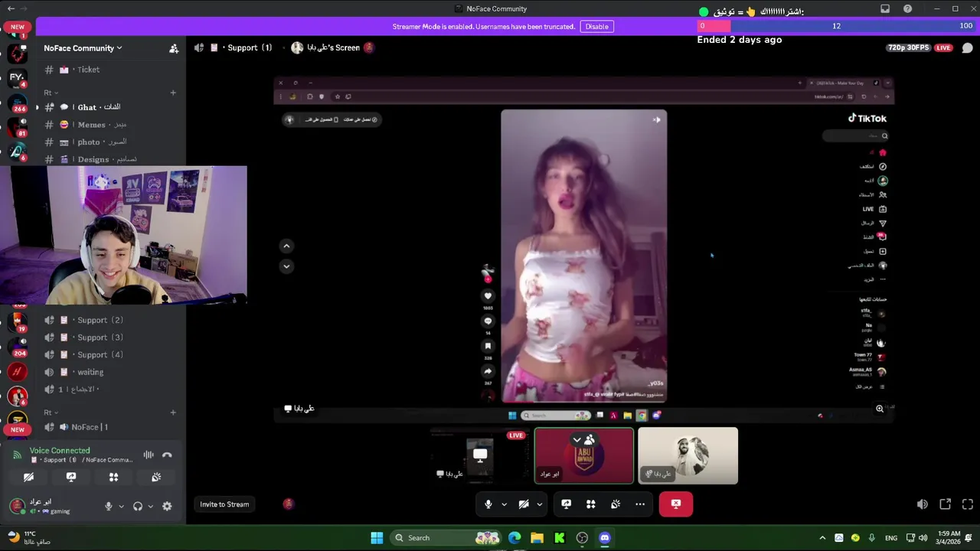Toggle deafen with the headphones icon
Viewport: 980px width, 551px height.
coord(138,506)
